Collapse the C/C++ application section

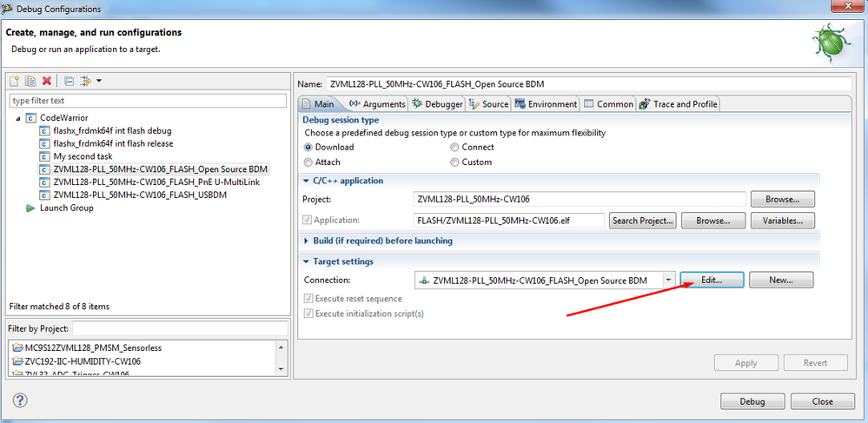[x=306, y=181]
